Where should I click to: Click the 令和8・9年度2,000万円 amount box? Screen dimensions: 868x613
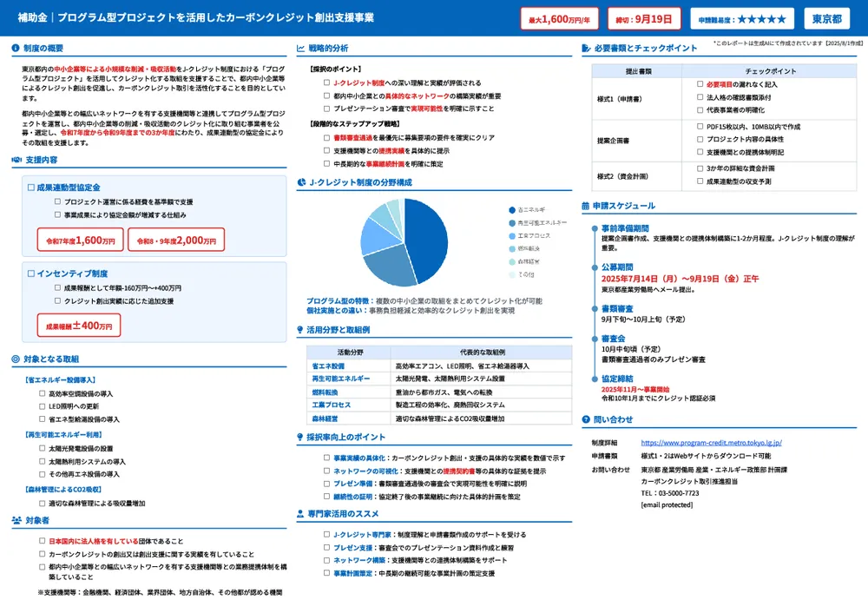coord(176,240)
